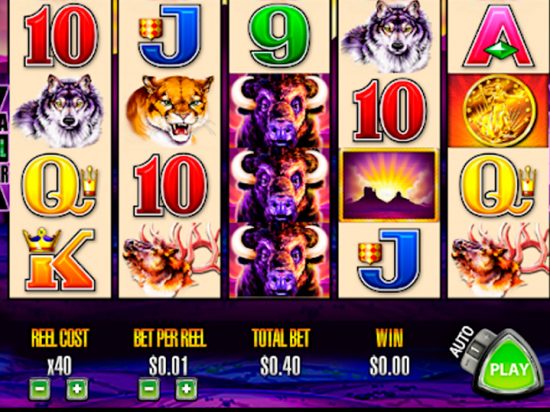Click the sunset wild symbol
Screen dimensions: 550x412
(x=389, y=185)
